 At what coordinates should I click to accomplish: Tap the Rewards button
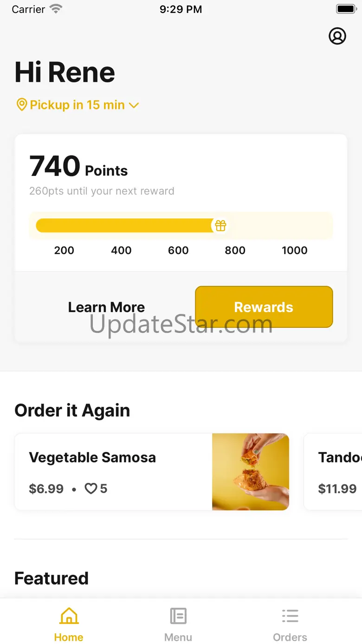click(264, 307)
